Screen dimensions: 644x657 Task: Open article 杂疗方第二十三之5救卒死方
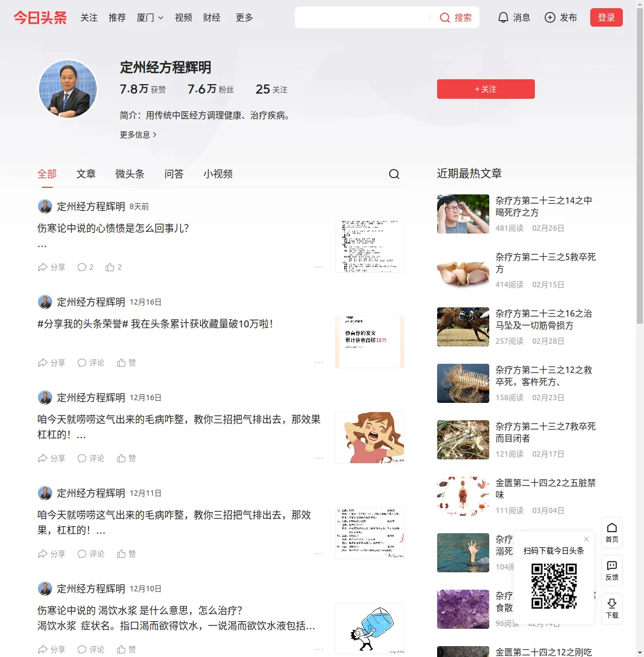point(546,263)
